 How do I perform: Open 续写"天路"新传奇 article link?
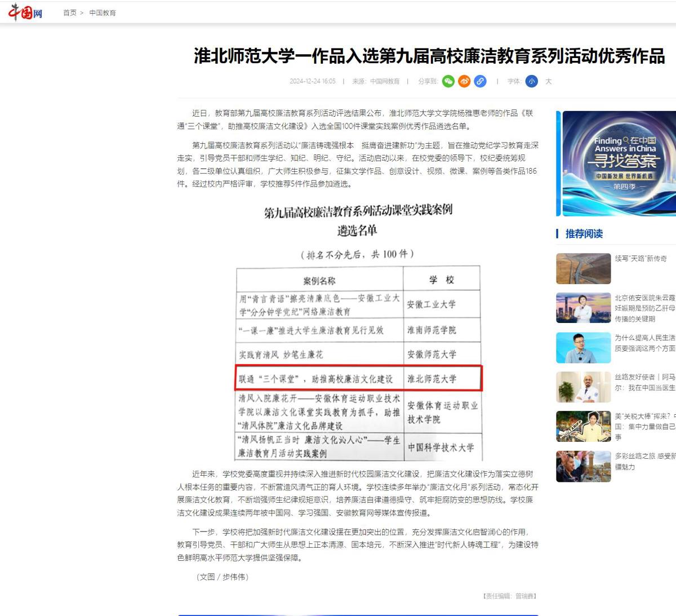pyautogui.click(x=641, y=259)
